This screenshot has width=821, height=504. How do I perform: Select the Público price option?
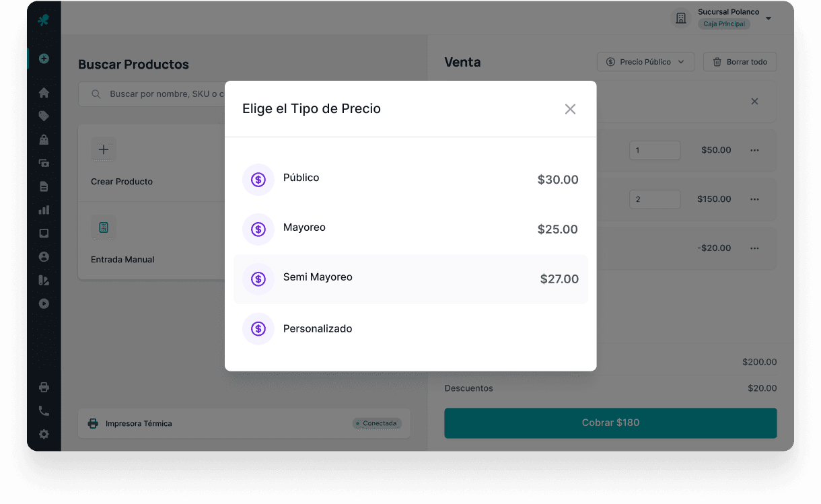[410, 180]
